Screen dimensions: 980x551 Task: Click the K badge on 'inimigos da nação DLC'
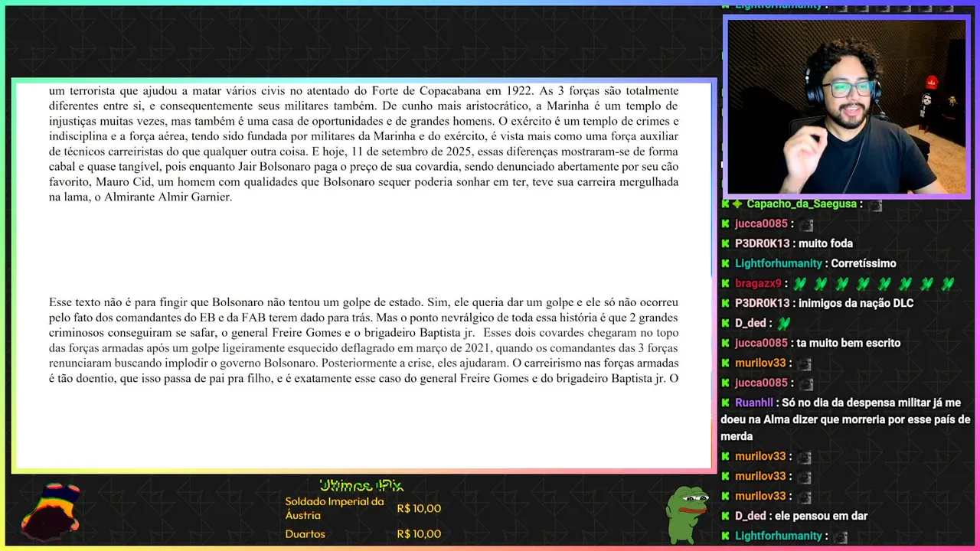click(726, 303)
